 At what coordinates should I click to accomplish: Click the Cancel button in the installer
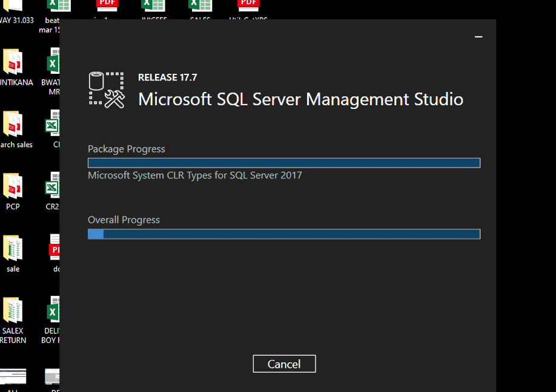pyautogui.click(x=284, y=364)
